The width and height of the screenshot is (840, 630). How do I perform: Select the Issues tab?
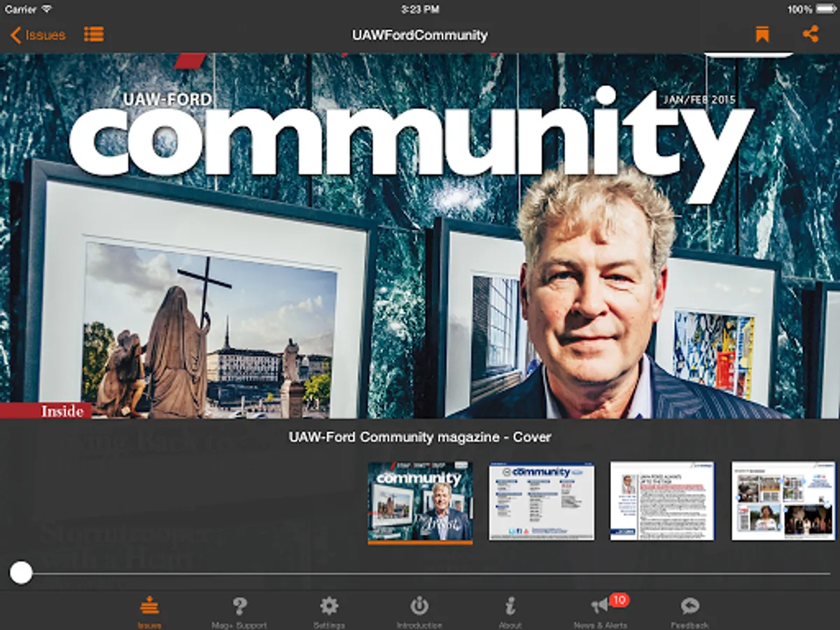pyautogui.click(x=149, y=613)
